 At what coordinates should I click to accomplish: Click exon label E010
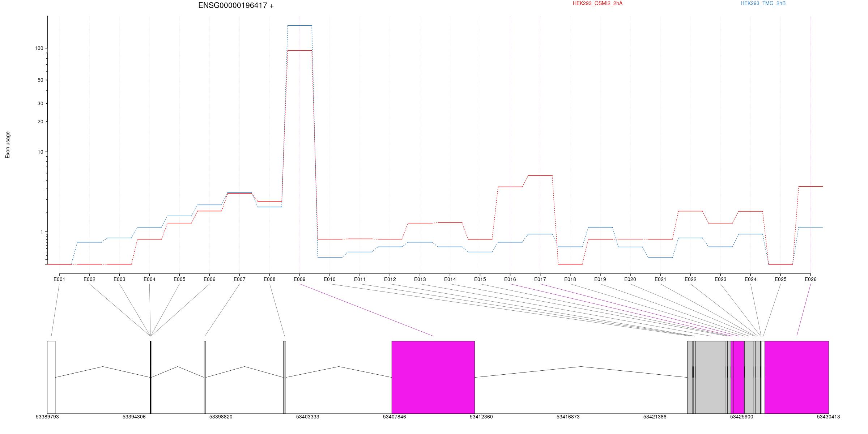tap(329, 279)
